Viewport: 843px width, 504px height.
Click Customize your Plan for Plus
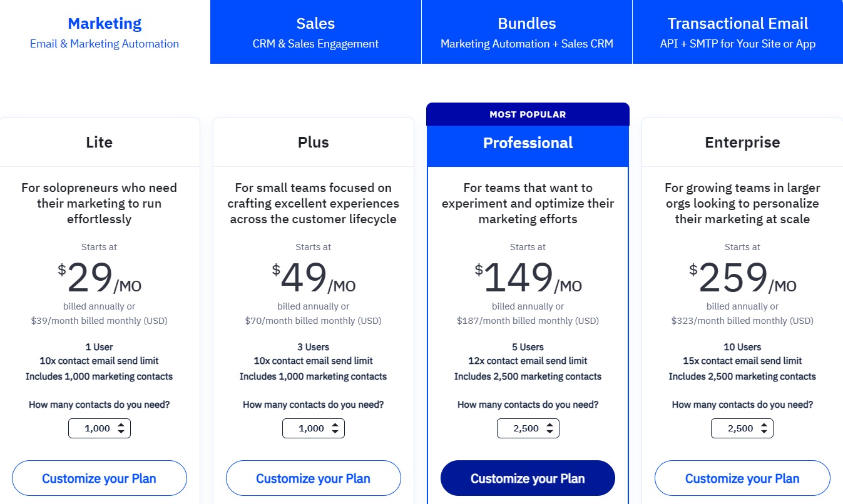(x=314, y=478)
